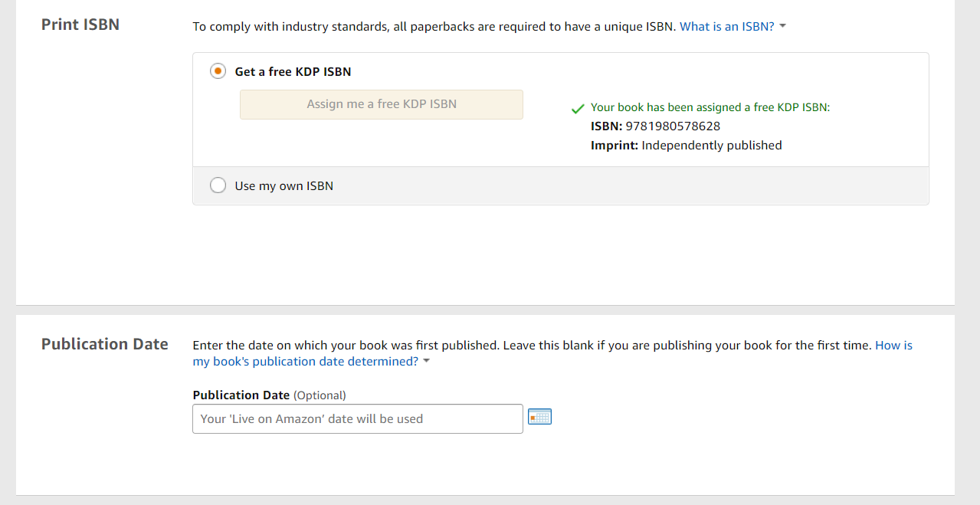
Task: Click the green checkmark success icon
Action: [x=578, y=109]
